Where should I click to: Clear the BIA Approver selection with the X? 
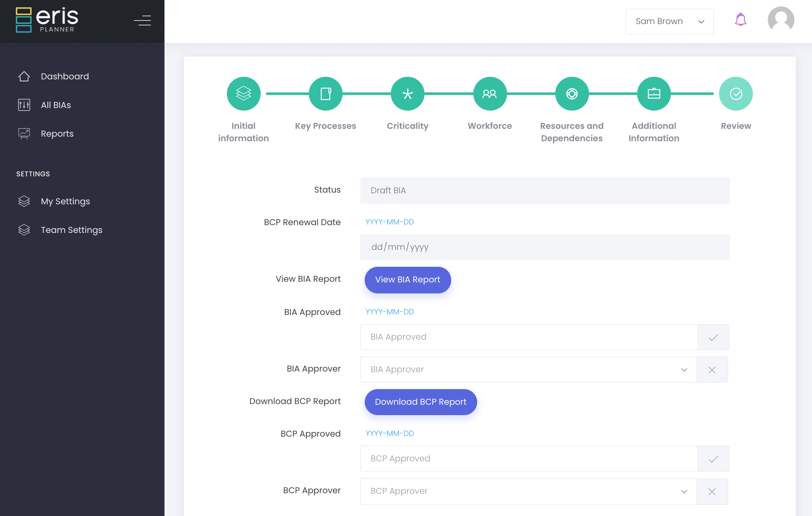(712, 370)
